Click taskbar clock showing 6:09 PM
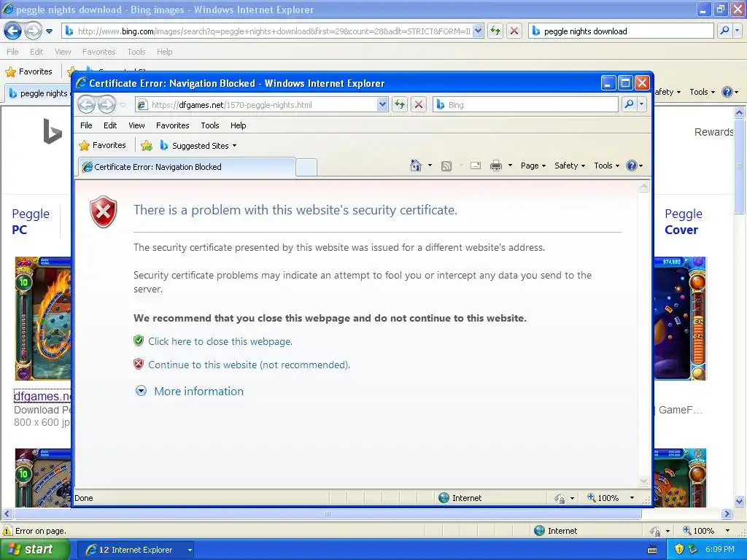747x560 pixels. (720, 549)
